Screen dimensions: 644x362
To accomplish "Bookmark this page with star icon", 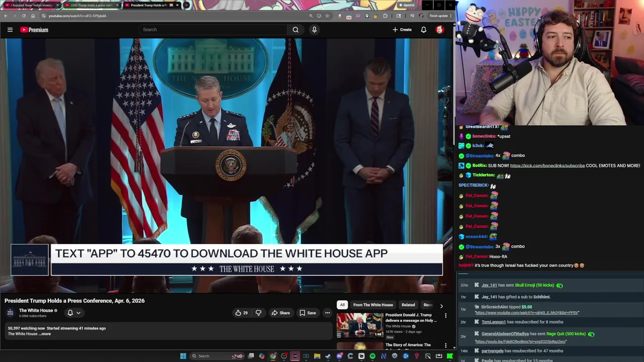I will (x=327, y=16).
